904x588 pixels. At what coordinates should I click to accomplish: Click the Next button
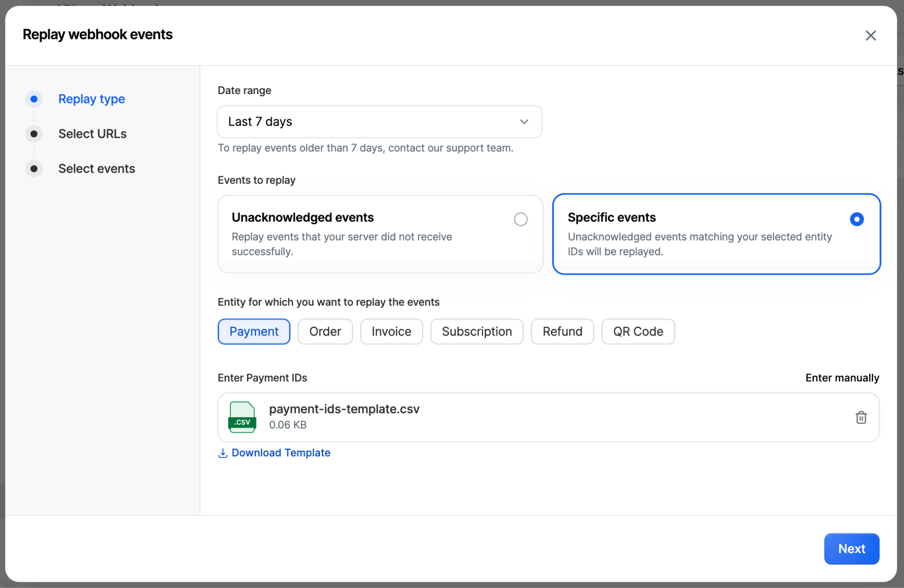851,549
